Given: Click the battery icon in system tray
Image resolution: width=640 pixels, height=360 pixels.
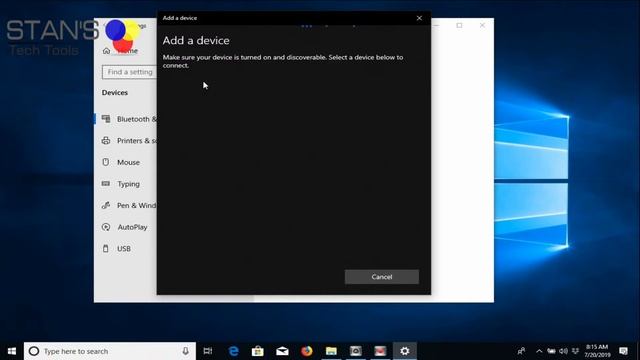Looking at the screenshot, I should tap(551, 351).
